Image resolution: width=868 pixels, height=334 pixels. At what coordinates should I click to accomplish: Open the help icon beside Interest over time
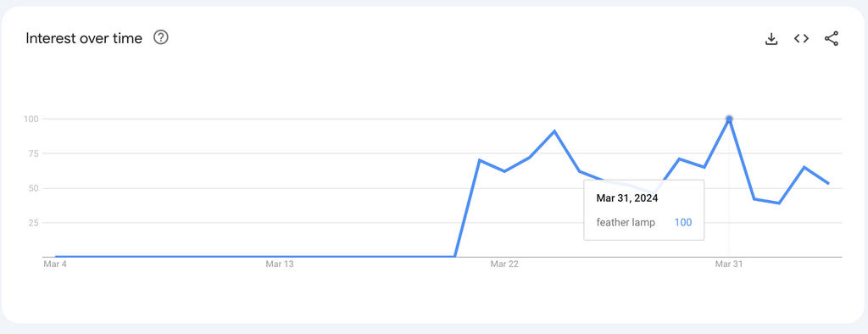161,37
